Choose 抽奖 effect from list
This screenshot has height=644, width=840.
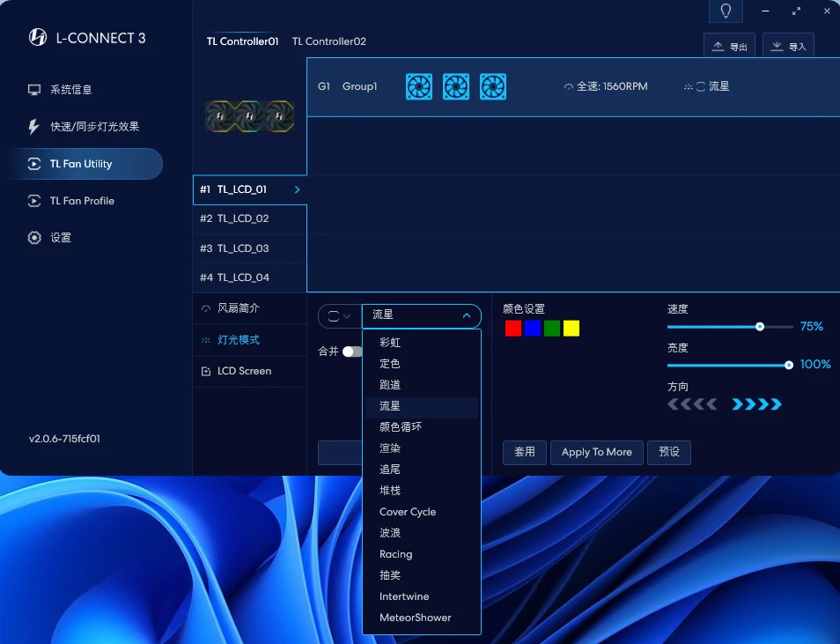coord(422,575)
